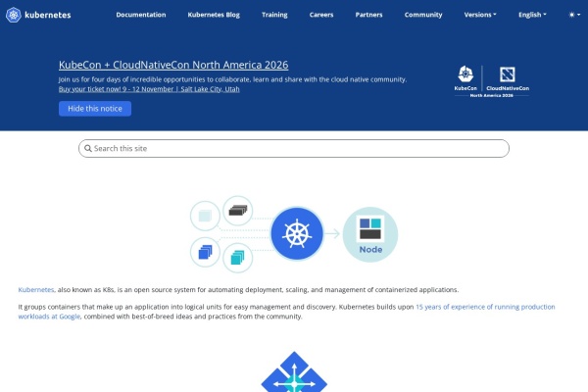
Task: Click the 'North America 2026' logo caption
Action: tap(491, 95)
